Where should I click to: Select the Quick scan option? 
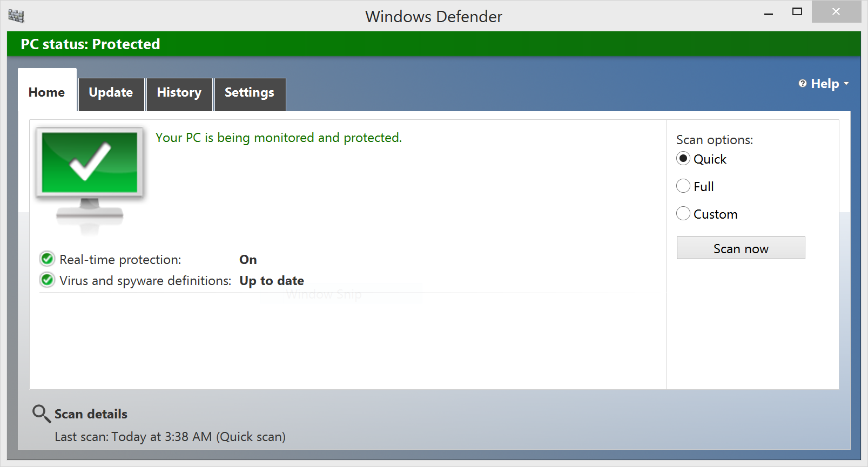(x=683, y=159)
